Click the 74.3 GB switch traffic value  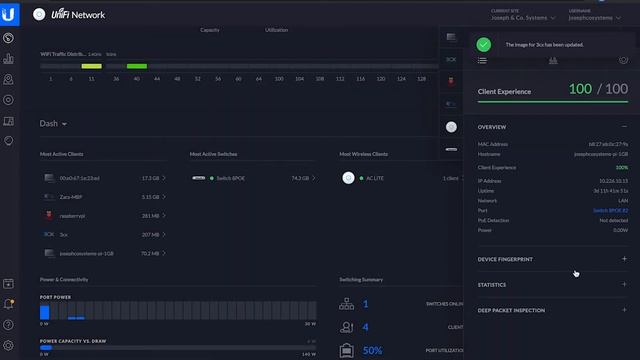tap(300, 178)
